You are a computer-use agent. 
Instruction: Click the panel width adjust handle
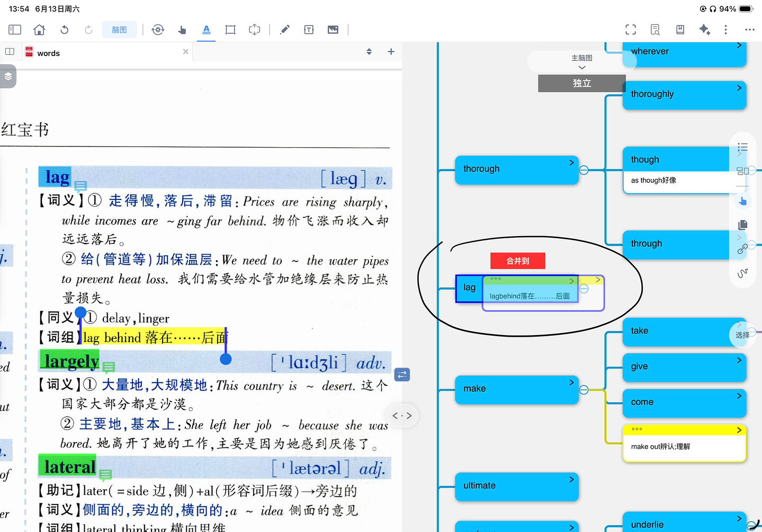[402, 416]
